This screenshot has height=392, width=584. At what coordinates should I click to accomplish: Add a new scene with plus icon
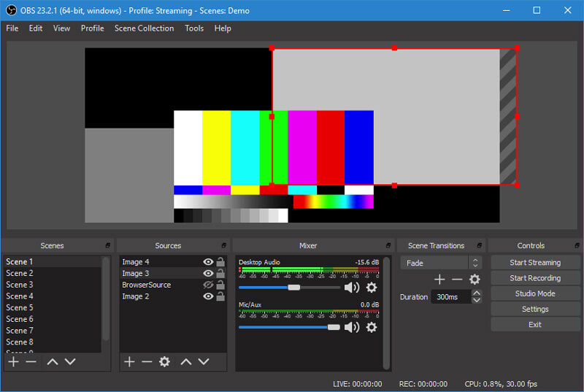pyautogui.click(x=13, y=361)
